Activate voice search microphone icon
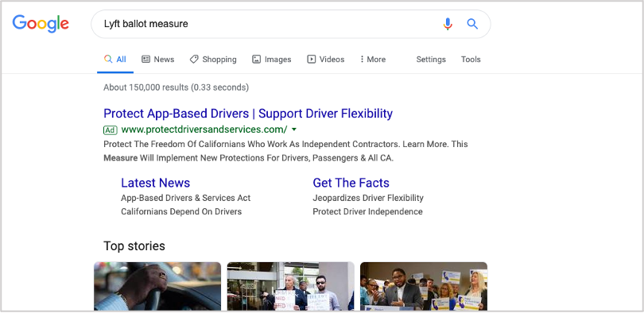The height and width of the screenshot is (313, 644). coord(448,24)
